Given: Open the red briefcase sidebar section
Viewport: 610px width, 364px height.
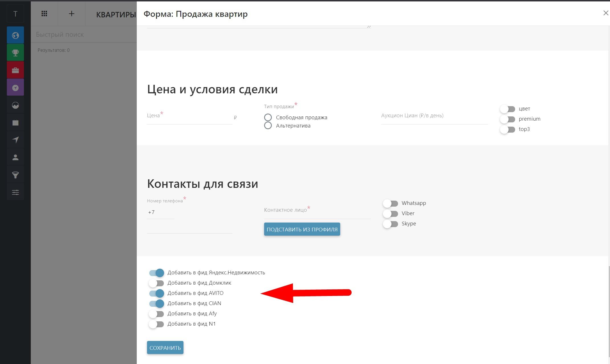Looking at the screenshot, I should pos(15,70).
